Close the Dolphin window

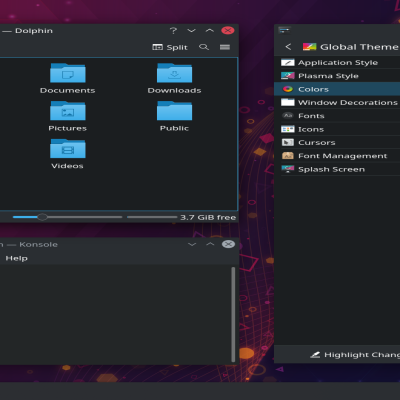coord(228,31)
